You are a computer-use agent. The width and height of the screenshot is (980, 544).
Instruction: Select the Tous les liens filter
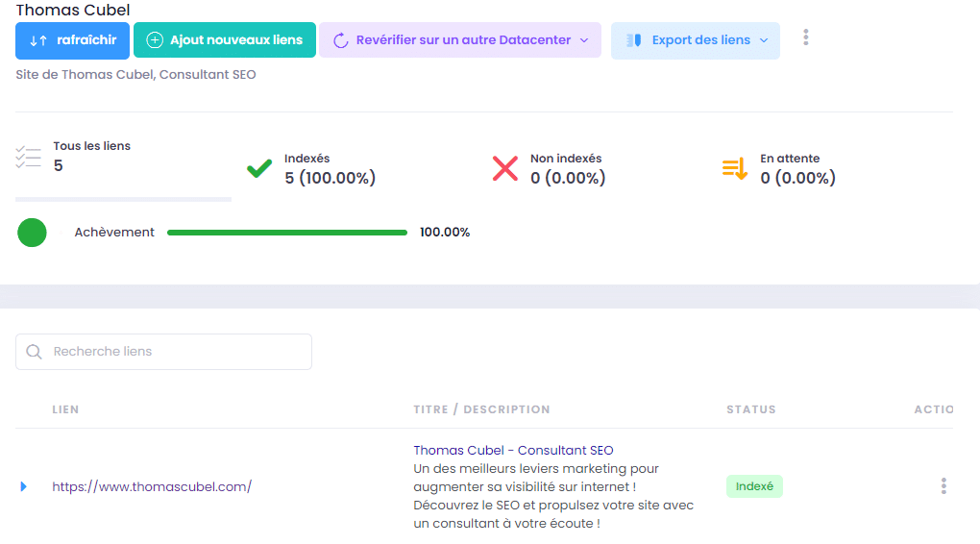click(123, 167)
